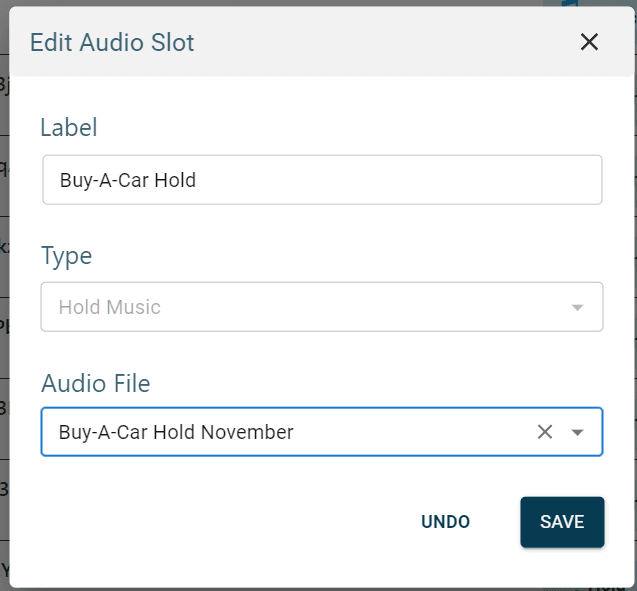Save the audio slot changes
Viewport: 637px width, 591px height.
(561, 522)
